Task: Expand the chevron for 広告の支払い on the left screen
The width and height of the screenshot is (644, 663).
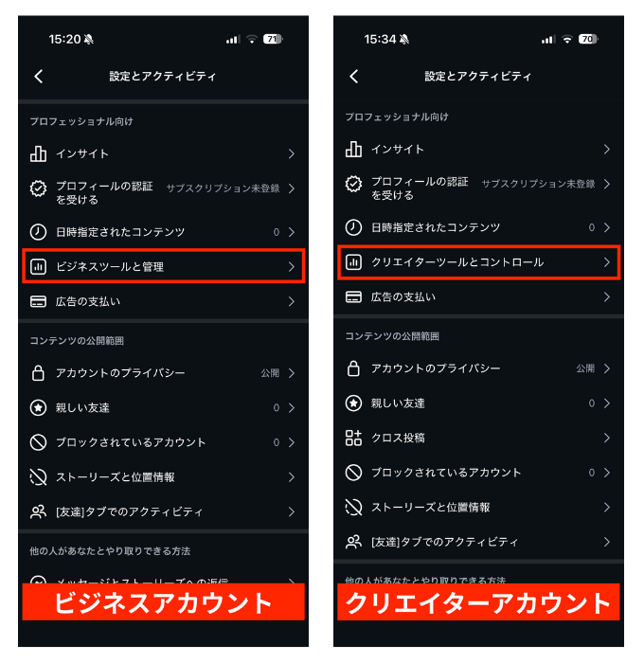Action: pyautogui.click(x=292, y=301)
